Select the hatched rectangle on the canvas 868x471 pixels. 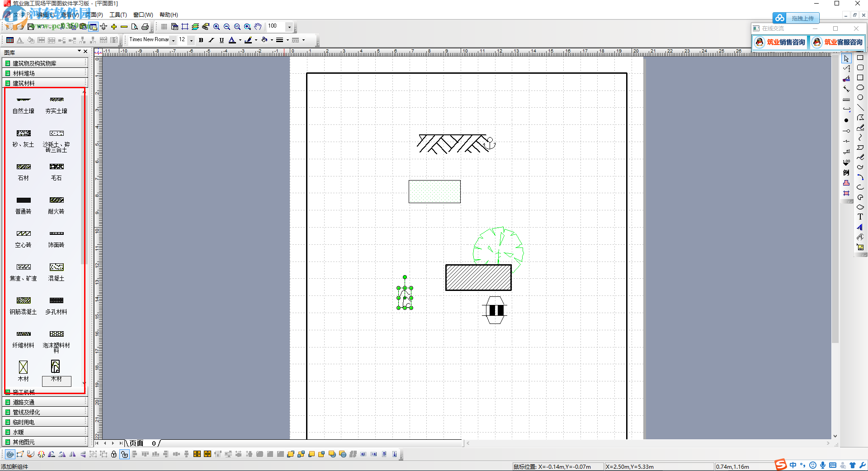coord(478,277)
